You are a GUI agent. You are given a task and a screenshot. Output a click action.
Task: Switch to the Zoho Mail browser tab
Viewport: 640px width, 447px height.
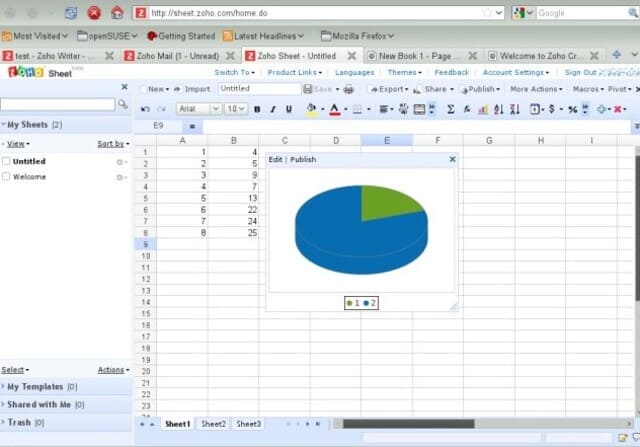tap(176, 56)
